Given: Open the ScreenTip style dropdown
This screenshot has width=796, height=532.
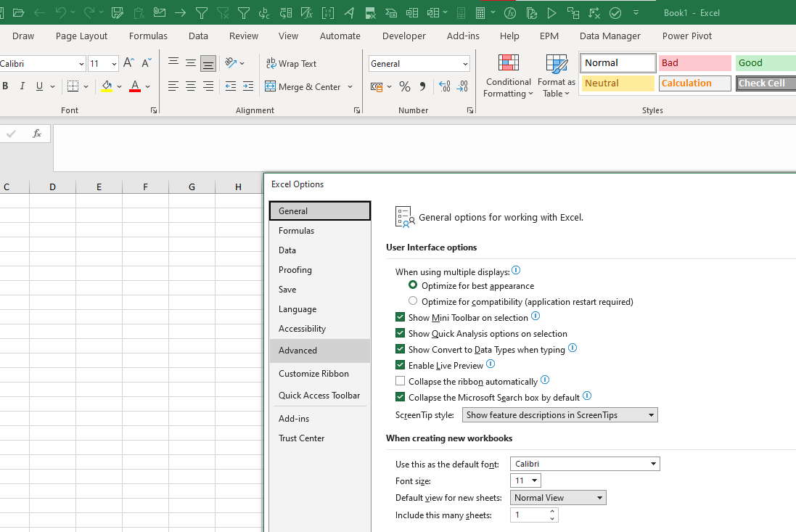Looking at the screenshot, I should pos(559,415).
